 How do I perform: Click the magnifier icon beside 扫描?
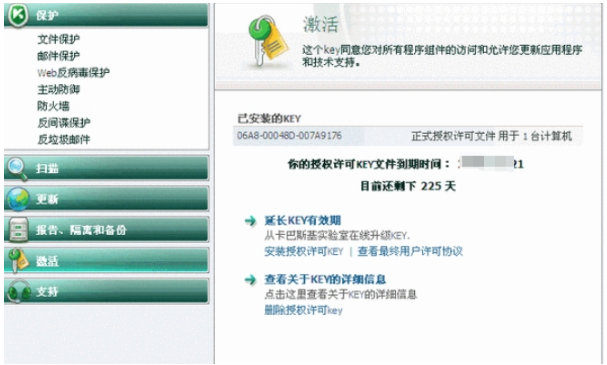tap(18, 169)
